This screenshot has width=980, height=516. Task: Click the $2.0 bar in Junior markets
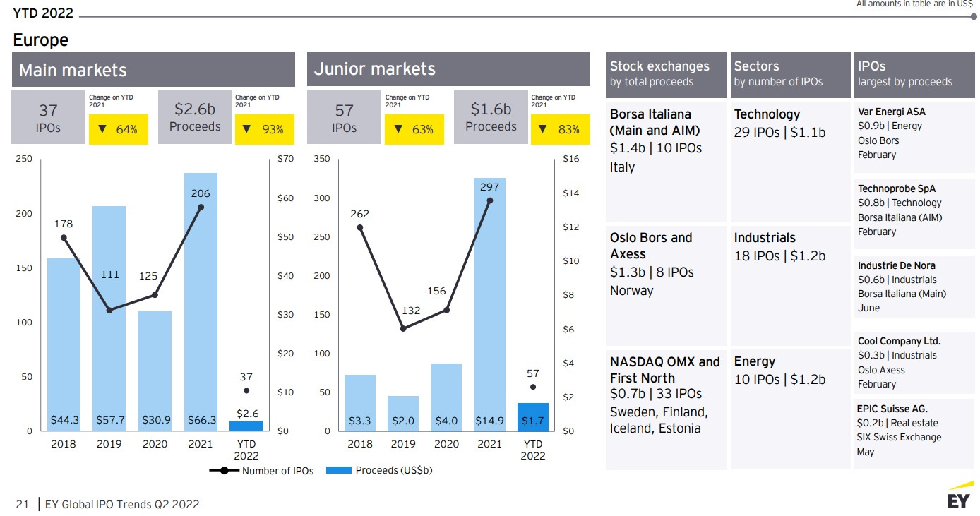(403, 413)
